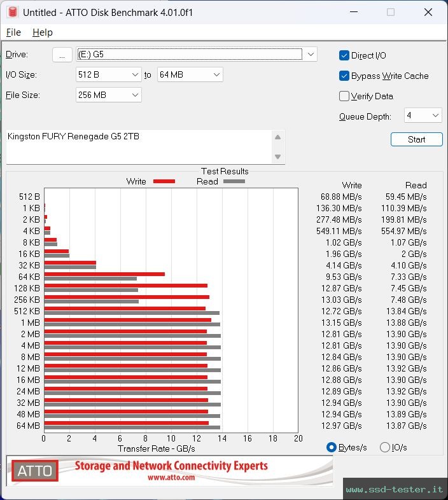This screenshot has height=500, width=448.
Task: Open the I/O Size maximum 64 MB dropdown
Action: click(x=190, y=74)
